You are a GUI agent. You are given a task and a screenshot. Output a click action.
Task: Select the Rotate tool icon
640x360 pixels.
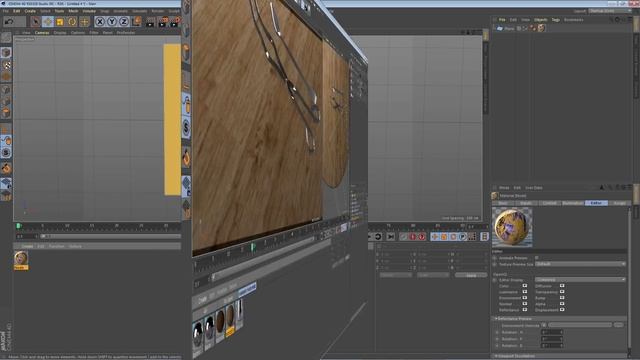72,21
